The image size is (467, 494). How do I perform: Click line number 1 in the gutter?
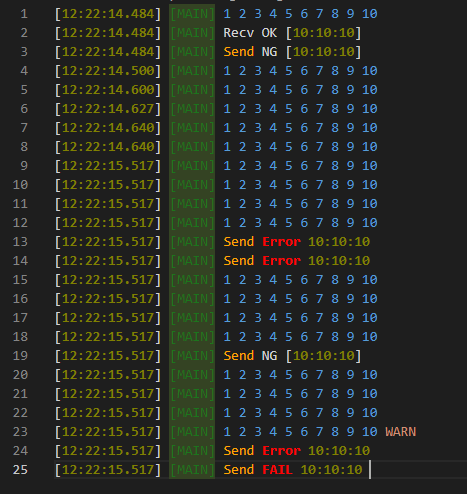tap(24, 14)
